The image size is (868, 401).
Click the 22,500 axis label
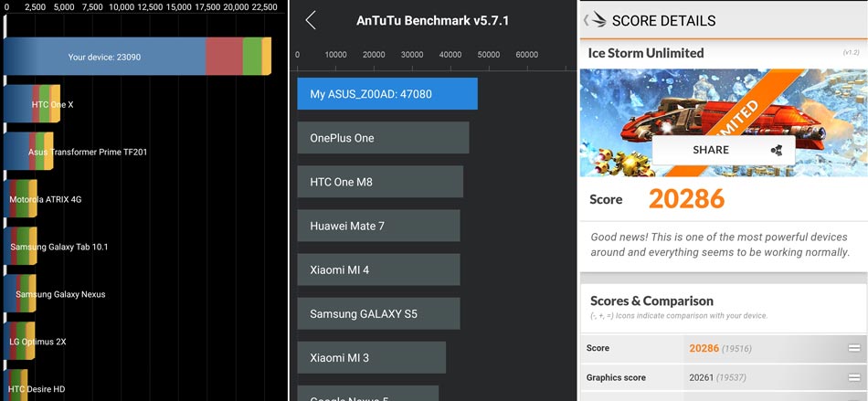(265, 7)
